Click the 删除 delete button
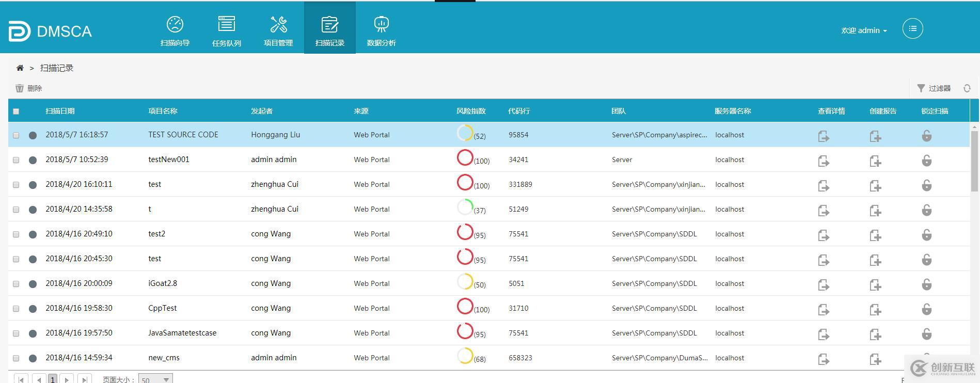This screenshot has width=980, height=383. coord(29,88)
